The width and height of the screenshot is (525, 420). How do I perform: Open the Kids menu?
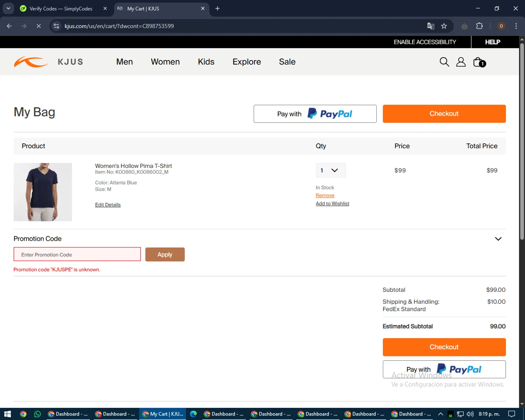[206, 62]
